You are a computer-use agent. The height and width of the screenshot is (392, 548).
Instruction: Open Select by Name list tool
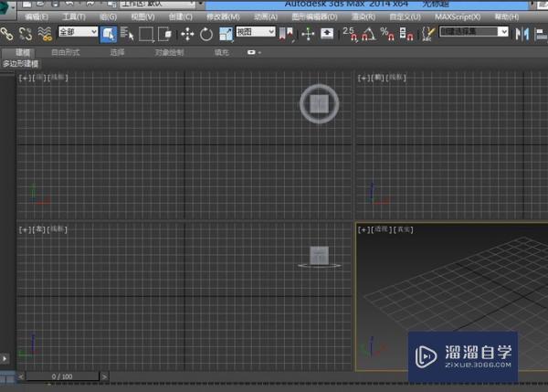pos(126,34)
